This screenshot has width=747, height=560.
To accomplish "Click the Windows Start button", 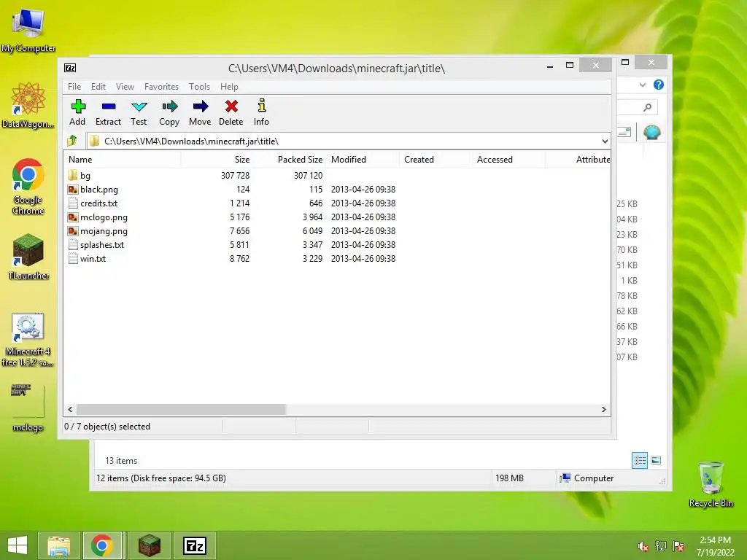I will pyautogui.click(x=18, y=545).
